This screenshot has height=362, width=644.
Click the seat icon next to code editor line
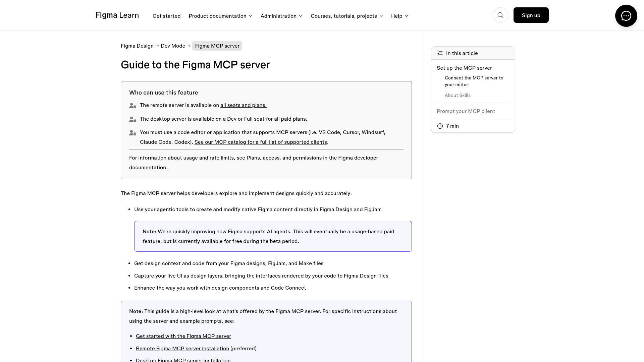click(132, 133)
